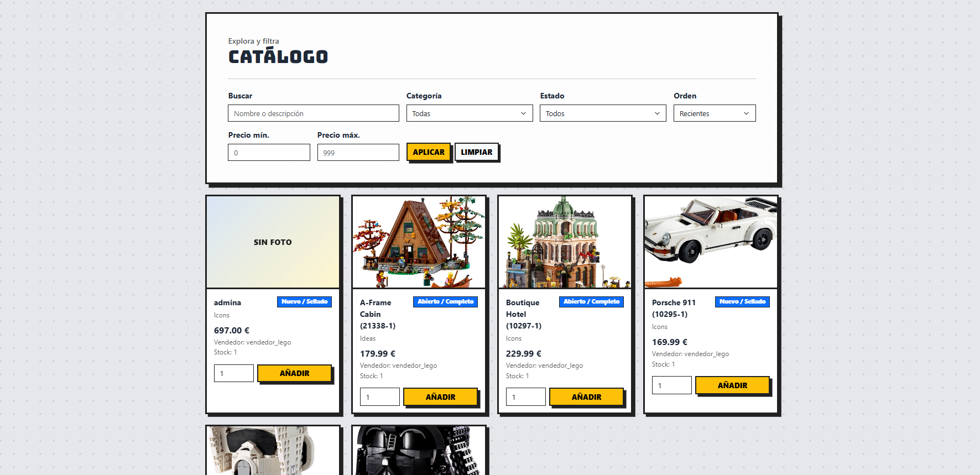This screenshot has height=475, width=980.
Task: Click the Icons category under Porsche 911
Action: click(660, 327)
